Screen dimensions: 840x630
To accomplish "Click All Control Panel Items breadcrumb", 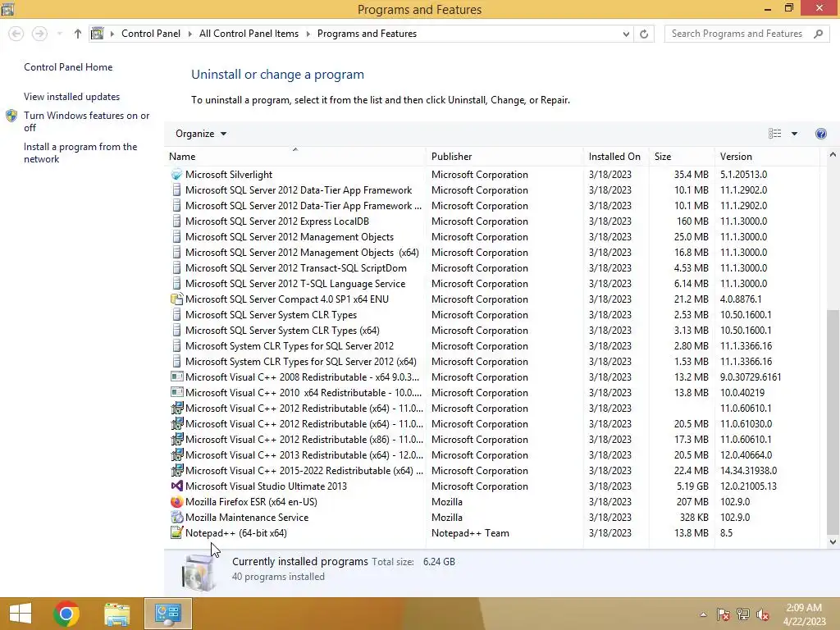I will click(249, 34).
